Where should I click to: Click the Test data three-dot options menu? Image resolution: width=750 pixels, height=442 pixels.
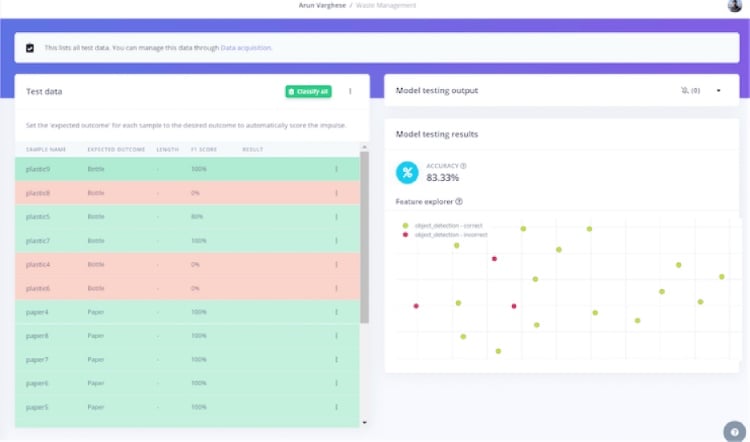pos(350,91)
